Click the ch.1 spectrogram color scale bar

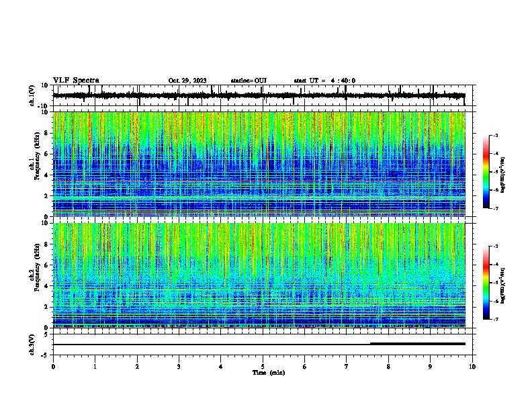tap(486, 172)
